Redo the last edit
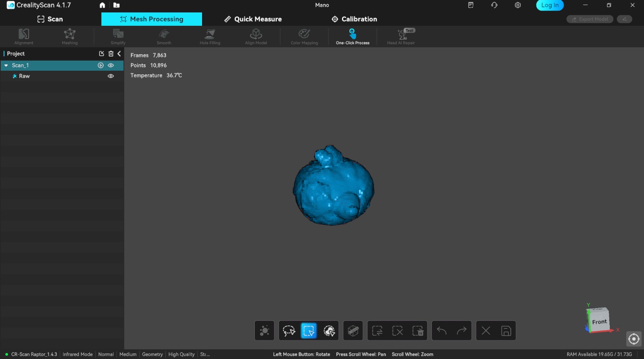 pyautogui.click(x=462, y=330)
